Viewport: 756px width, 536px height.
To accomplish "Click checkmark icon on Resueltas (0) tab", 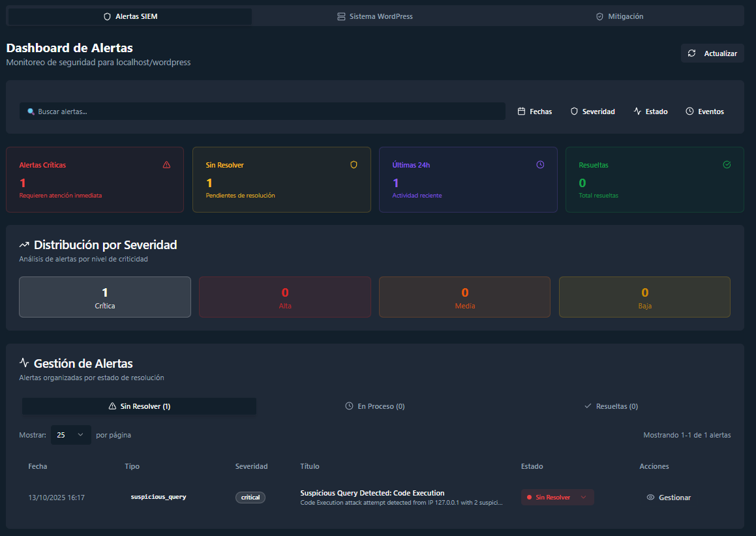I will click(x=588, y=406).
